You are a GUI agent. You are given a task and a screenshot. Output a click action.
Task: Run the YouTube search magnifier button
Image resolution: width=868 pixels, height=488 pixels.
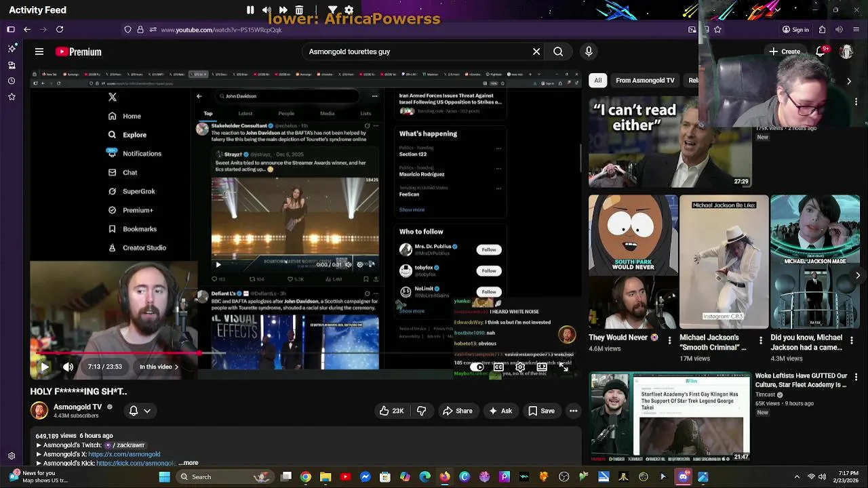click(558, 52)
